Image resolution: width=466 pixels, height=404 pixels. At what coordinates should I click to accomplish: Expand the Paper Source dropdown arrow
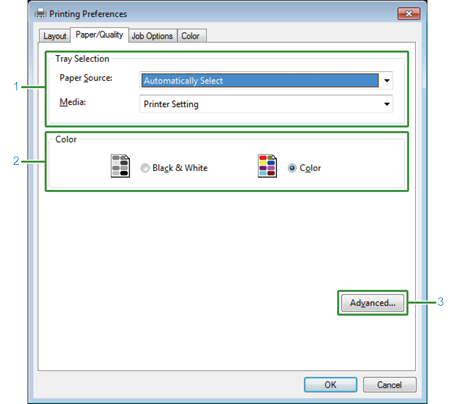pyautogui.click(x=387, y=80)
